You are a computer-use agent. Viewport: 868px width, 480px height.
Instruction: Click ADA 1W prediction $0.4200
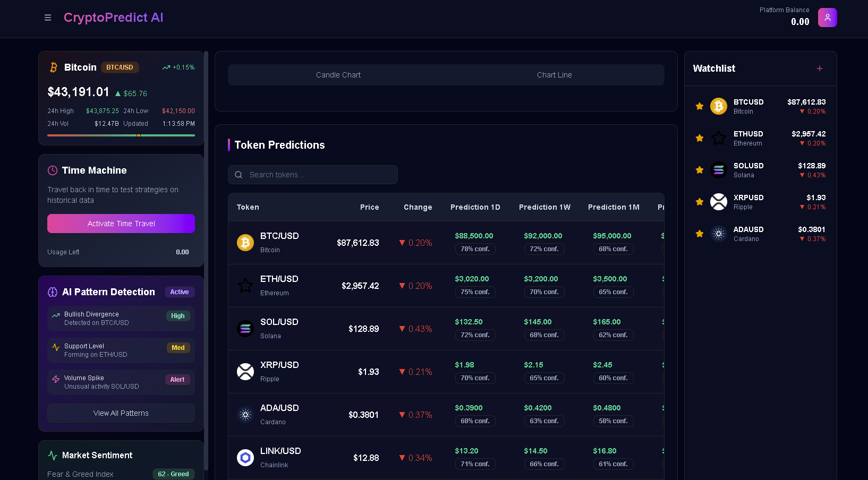538,408
